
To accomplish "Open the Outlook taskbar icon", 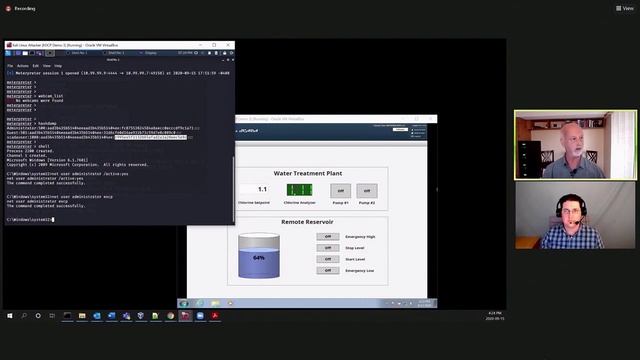I will [97, 316].
